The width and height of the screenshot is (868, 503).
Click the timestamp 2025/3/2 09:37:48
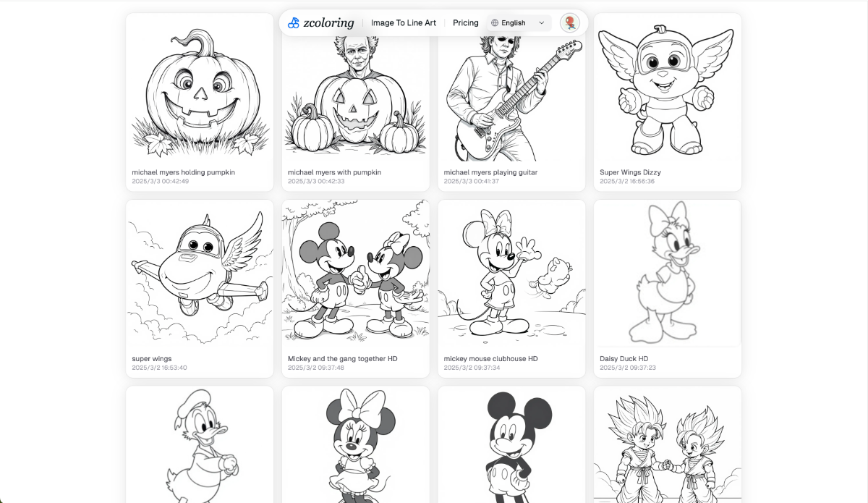316,368
